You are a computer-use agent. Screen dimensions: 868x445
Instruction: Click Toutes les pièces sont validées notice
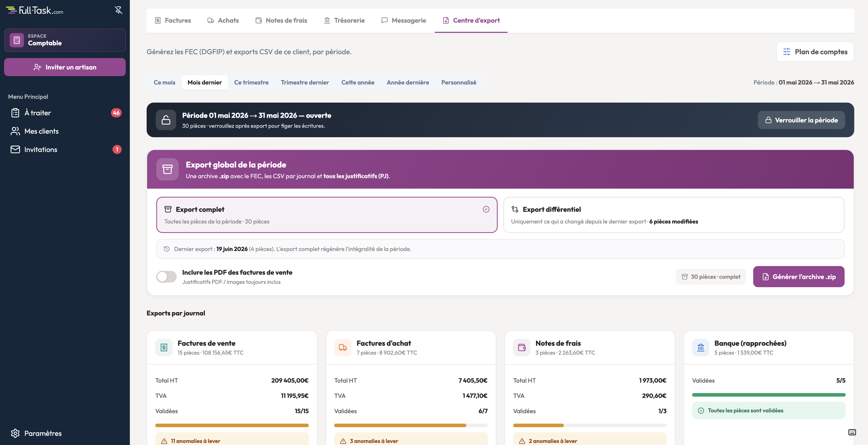(768, 411)
